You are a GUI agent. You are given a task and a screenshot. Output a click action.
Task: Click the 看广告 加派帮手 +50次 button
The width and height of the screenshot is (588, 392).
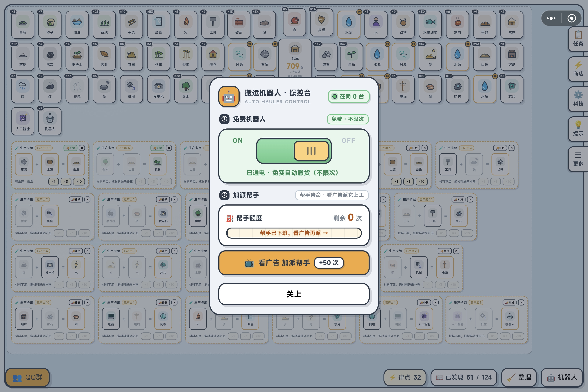point(294,263)
